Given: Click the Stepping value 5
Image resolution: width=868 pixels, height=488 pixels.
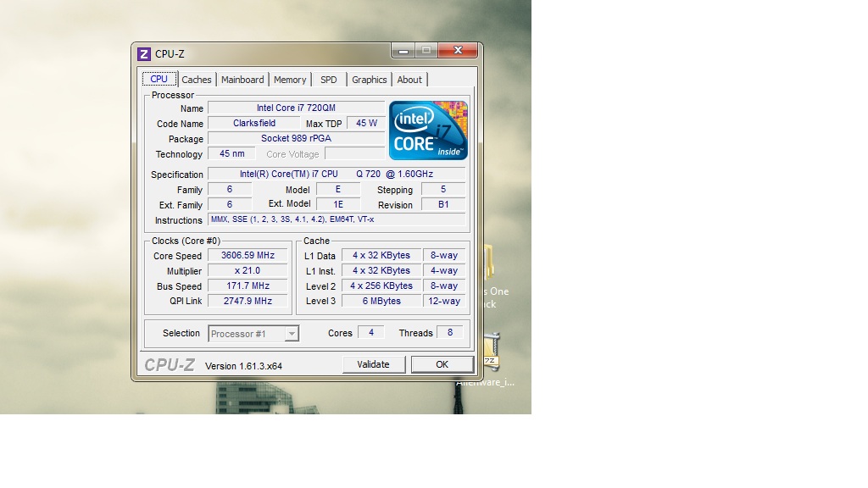Looking at the screenshot, I should pyautogui.click(x=442, y=189).
